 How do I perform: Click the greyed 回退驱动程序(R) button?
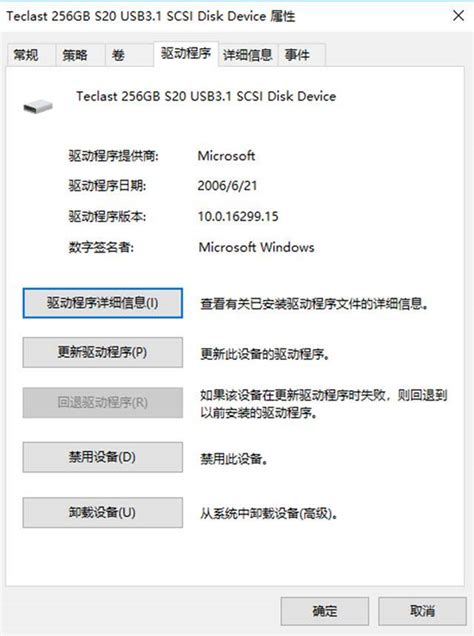tap(103, 402)
